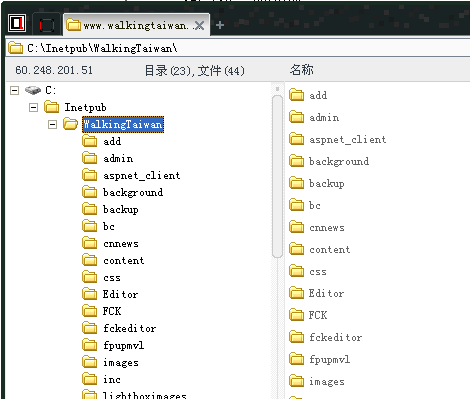
Task: Click the add folder icon in tree
Action: tap(90, 141)
